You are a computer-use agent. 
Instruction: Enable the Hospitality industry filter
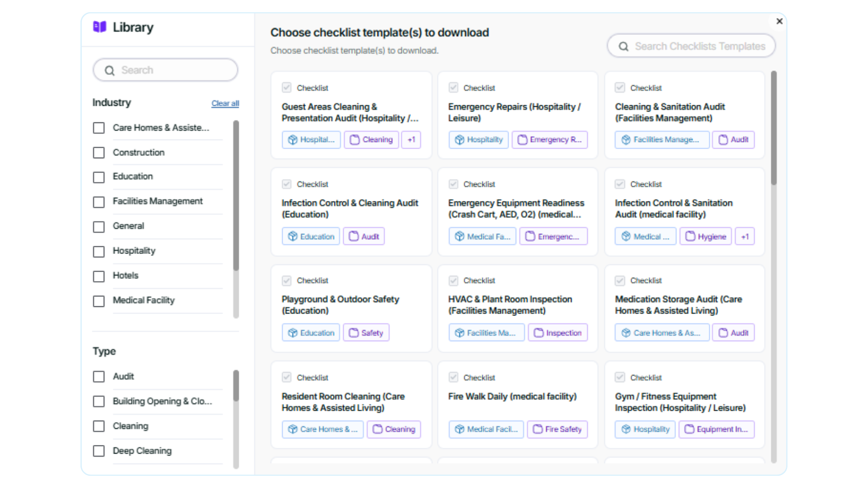(99, 252)
